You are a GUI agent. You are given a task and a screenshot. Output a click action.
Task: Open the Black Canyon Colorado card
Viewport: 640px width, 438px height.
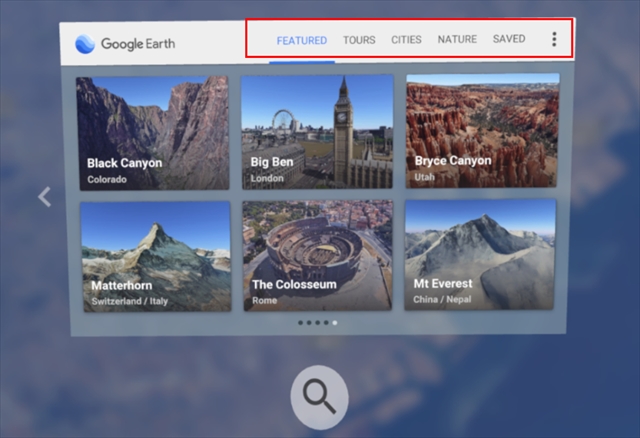coord(152,132)
